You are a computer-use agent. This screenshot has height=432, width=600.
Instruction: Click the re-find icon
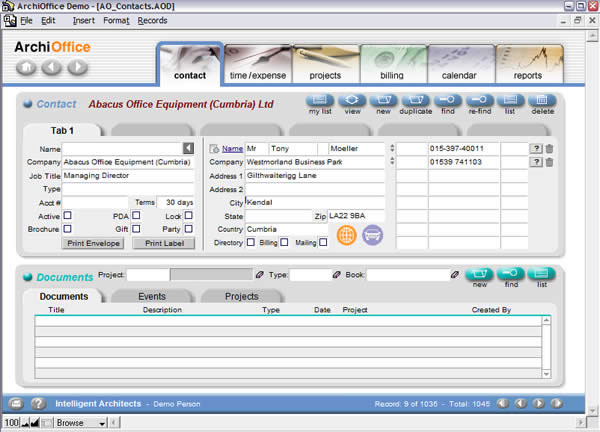(479, 101)
